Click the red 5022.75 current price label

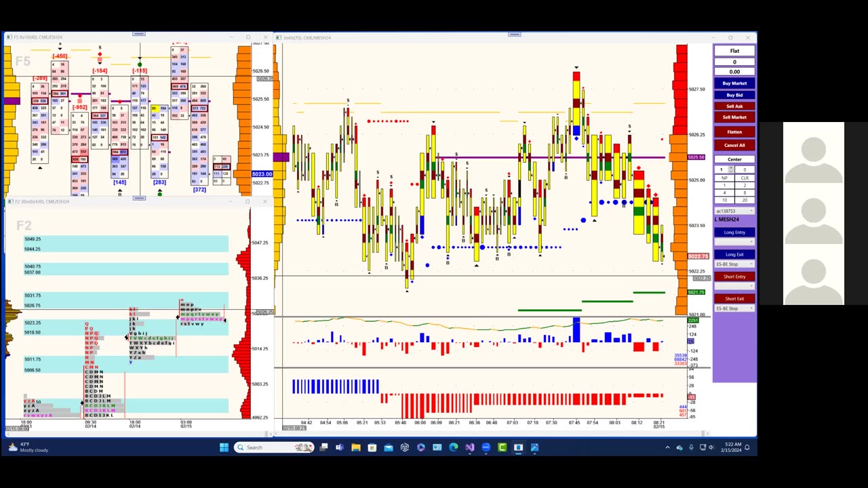point(698,256)
